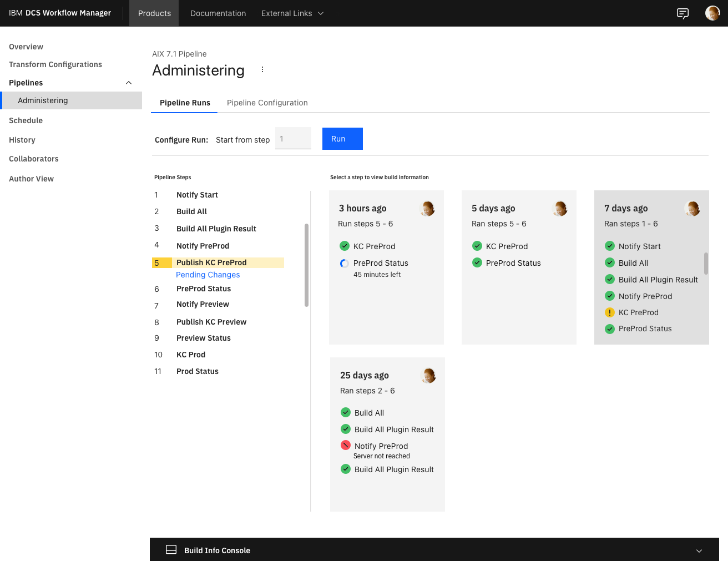This screenshot has height=561, width=728.
Task: Open Collaborators in the sidebar
Action: [34, 159]
